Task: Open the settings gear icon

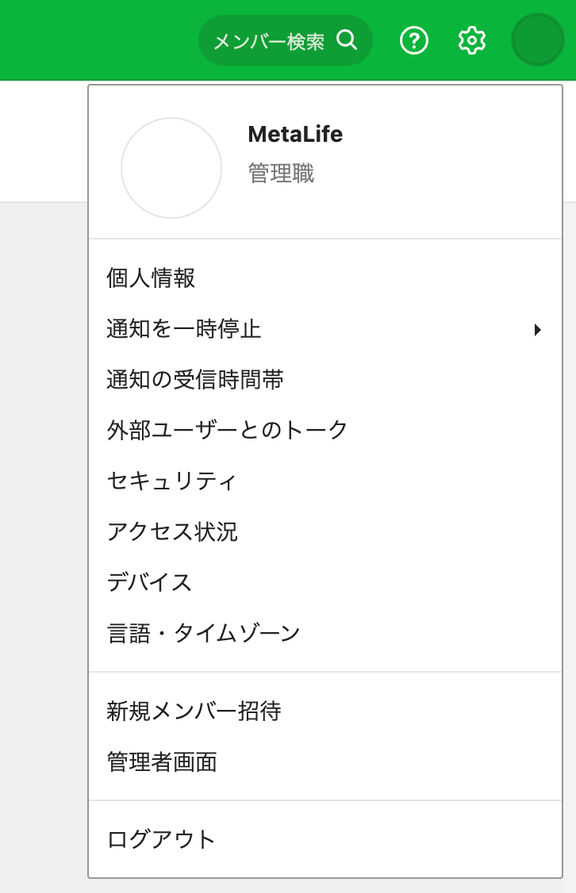Action: 472,40
